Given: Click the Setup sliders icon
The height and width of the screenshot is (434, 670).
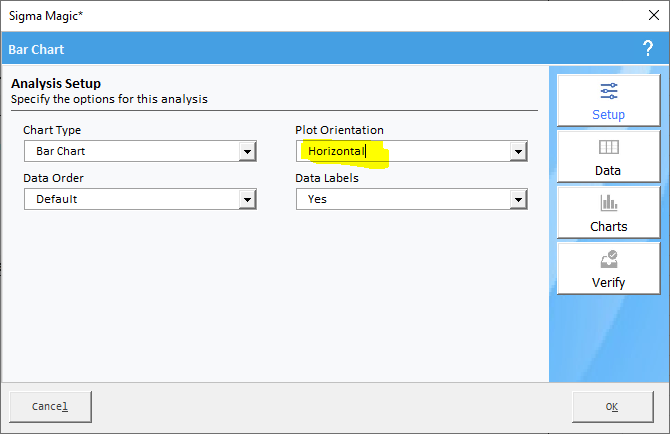Looking at the screenshot, I should [608, 91].
